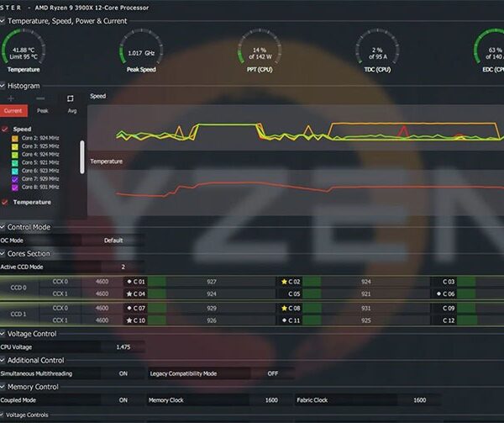Click C 10 speed value 926
Viewport: 504px width, 423px height.
tap(211, 320)
